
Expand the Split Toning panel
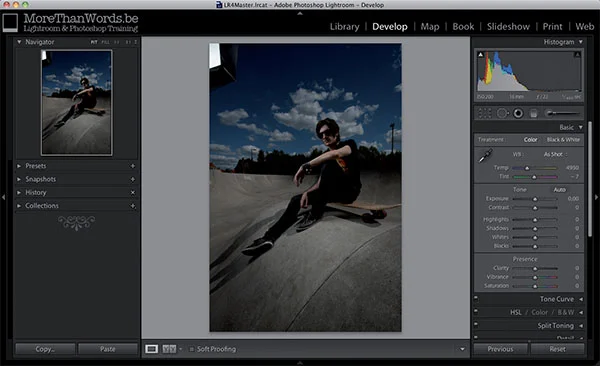pos(581,326)
